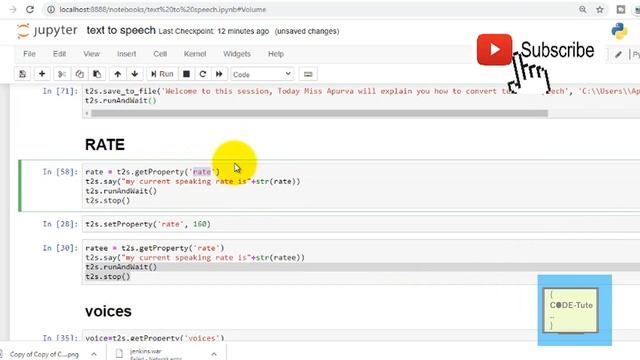Click rate = t2s.getProperty line in cell 58
This screenshot has height=360, width=640.
coord(152,172)
